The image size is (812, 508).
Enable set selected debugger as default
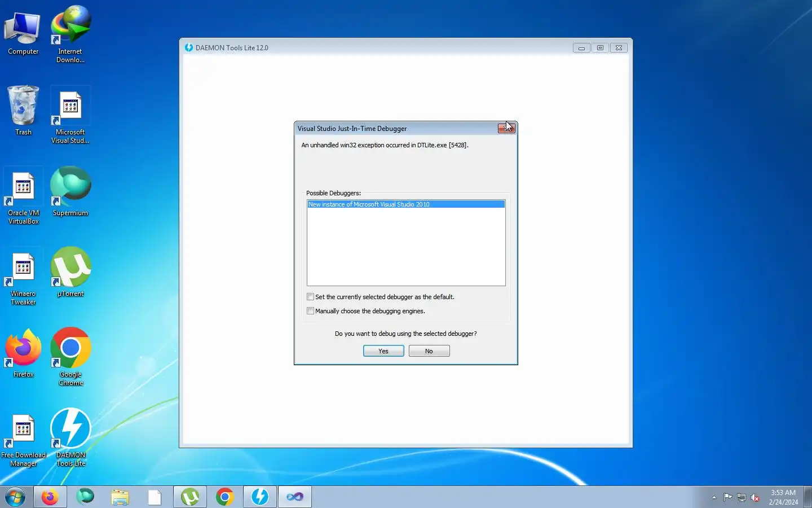(310, 297)
